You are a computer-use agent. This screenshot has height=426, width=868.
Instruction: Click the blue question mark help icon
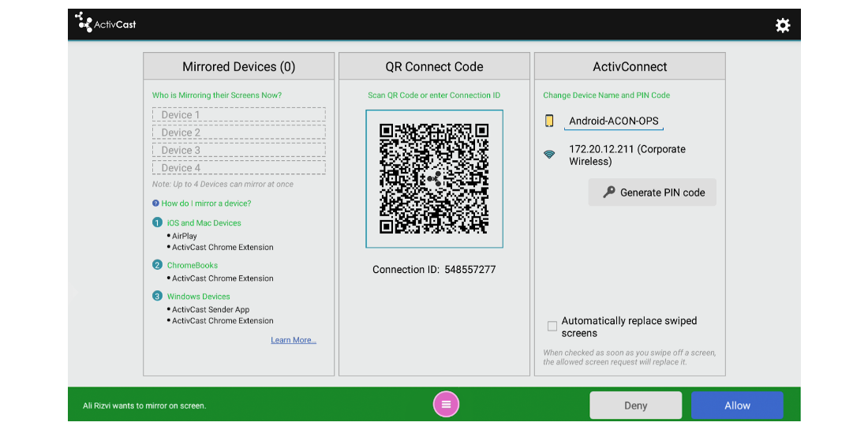(x=155, y=203)
